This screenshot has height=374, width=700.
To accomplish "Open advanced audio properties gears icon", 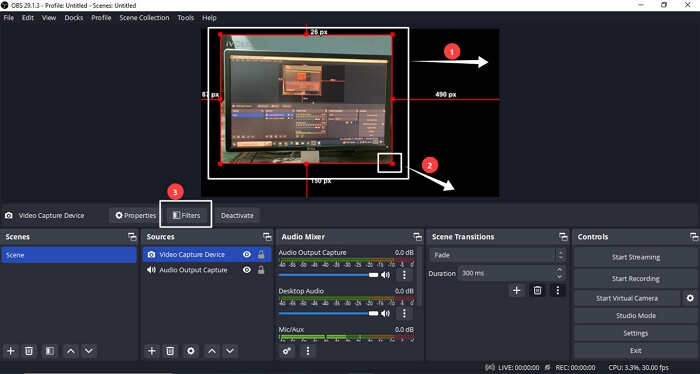I will click(287, 351).
